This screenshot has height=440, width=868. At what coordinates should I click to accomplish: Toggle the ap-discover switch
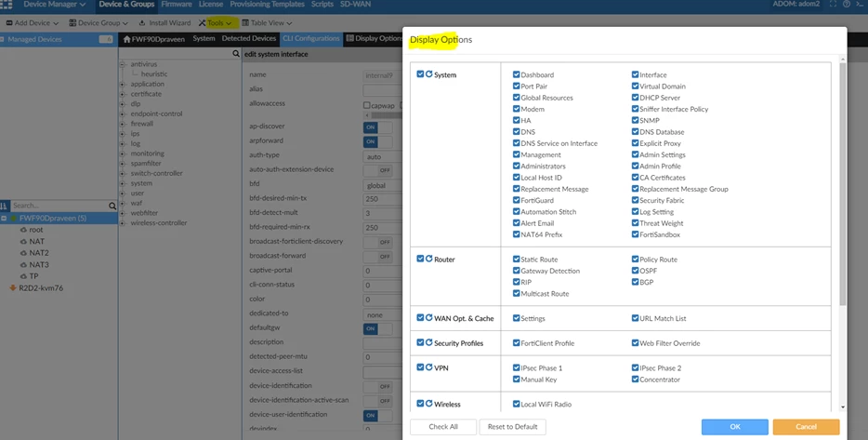[377, 127]
